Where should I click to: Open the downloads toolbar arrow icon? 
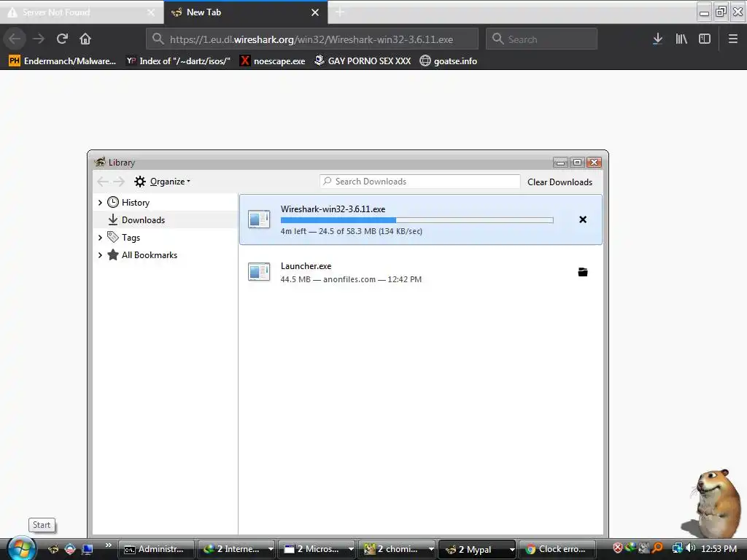click(657, 39)
